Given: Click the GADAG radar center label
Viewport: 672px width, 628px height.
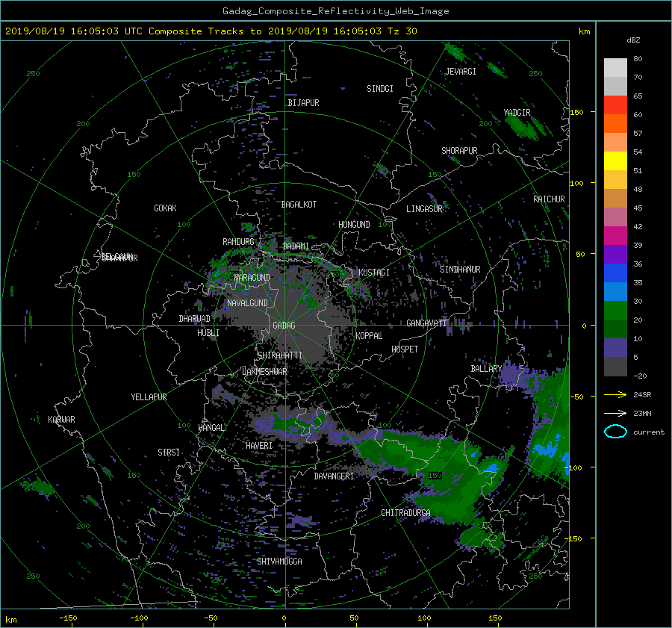Looking at the screenshot, I should tap(284, 326).
